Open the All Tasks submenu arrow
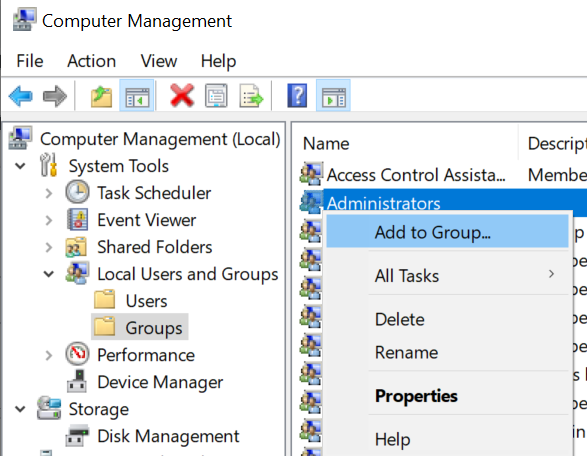587x456 pixels. [x=551, y=274]
